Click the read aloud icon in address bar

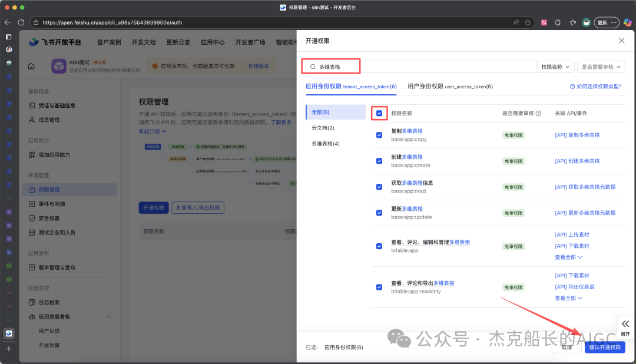coord(515,23)
